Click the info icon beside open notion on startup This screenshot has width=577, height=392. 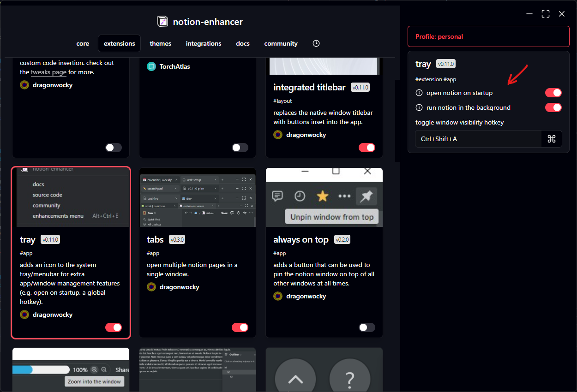pos(419,93)
